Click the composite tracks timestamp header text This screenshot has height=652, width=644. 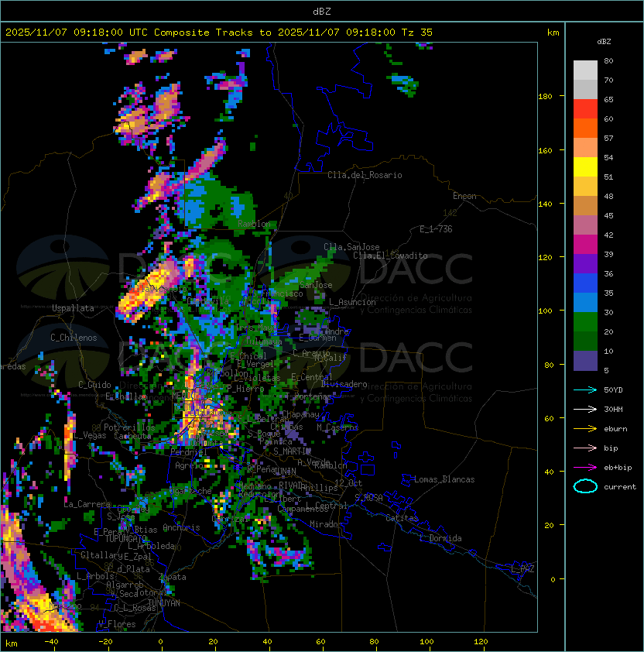219,32
